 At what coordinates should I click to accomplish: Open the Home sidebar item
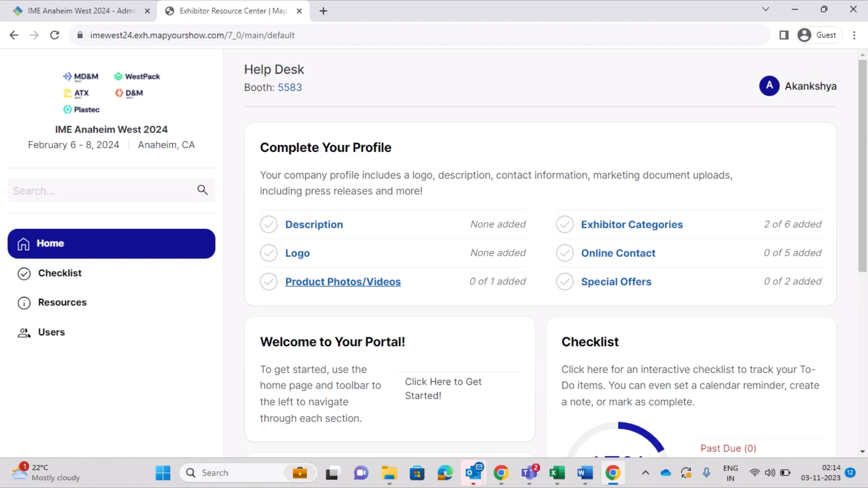coord(111,244)
